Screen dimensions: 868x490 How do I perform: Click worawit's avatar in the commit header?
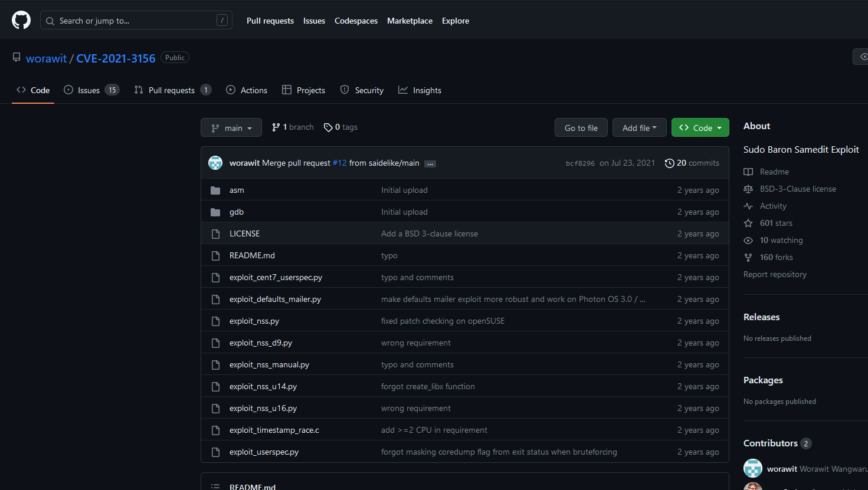click(215, 163)
